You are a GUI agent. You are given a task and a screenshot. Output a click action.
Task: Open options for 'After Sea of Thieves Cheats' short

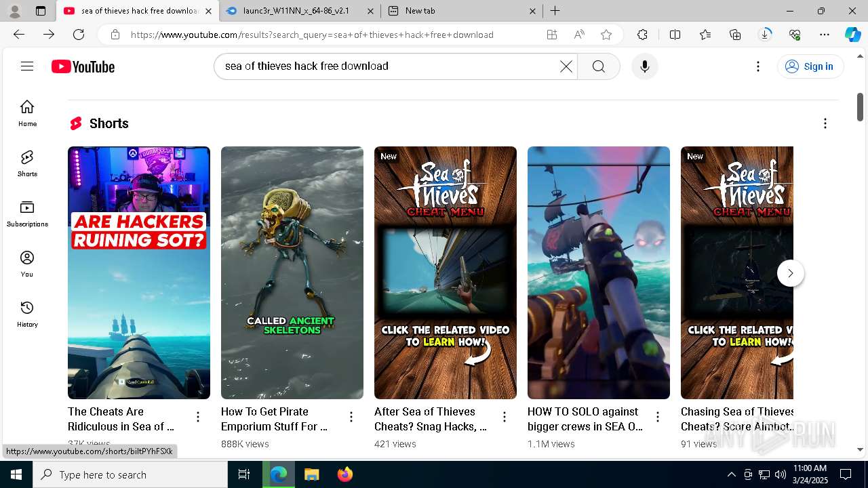[505, 417]
